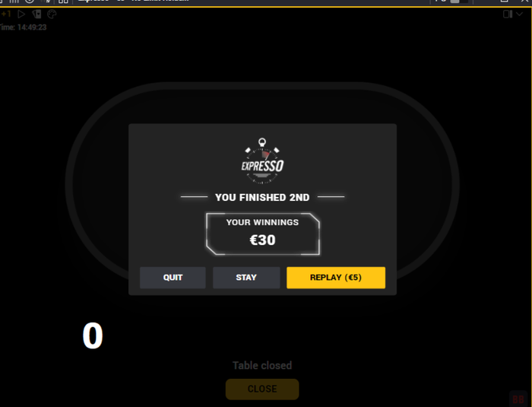Click the +1 add table icon
Image resolution: width=532 pixels, height=407 pixels.
[x=6, y=14]
